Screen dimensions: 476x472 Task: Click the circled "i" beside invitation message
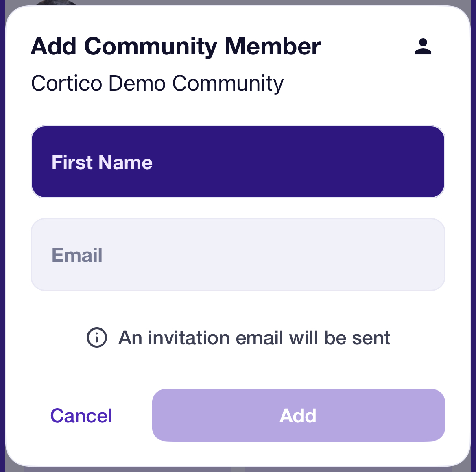97,337
